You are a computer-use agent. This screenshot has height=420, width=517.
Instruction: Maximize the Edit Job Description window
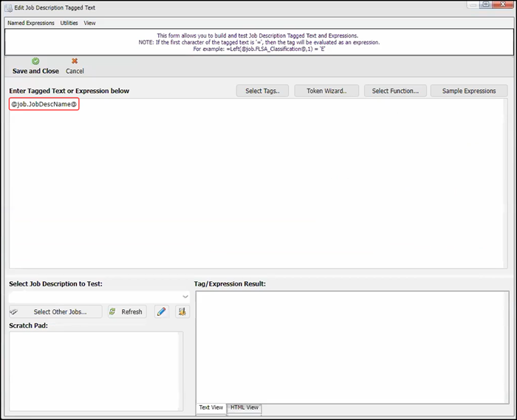pos(485,4)
